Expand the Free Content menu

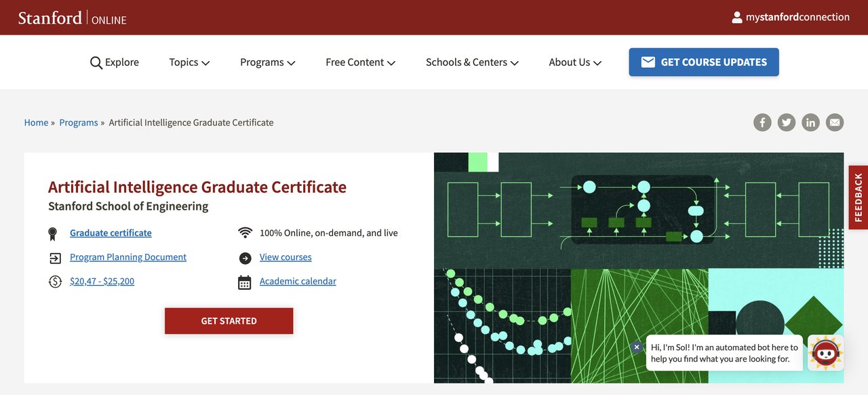point(360,62)
